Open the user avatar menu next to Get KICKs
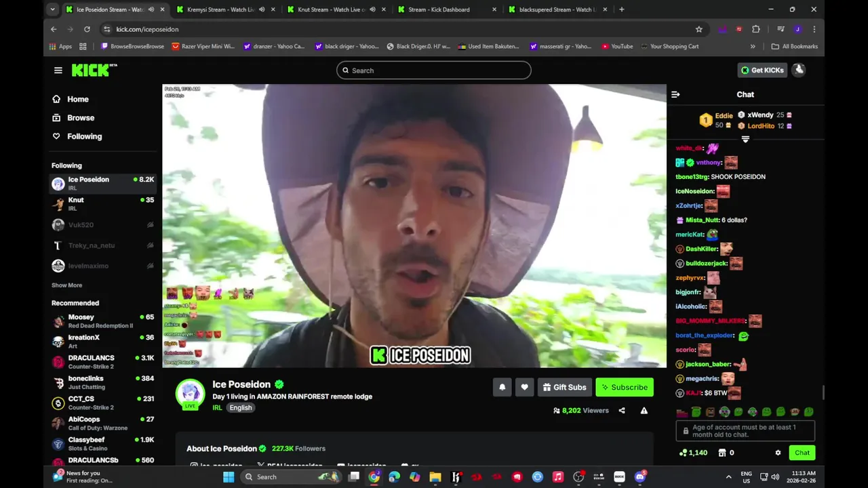The image size is (868, 488). (799, 70)
